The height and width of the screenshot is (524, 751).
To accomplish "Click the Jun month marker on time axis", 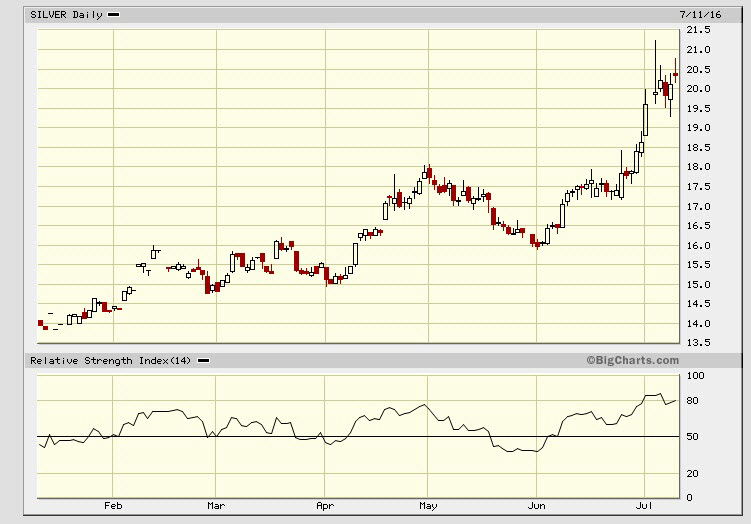I will (x=537, y=507).
